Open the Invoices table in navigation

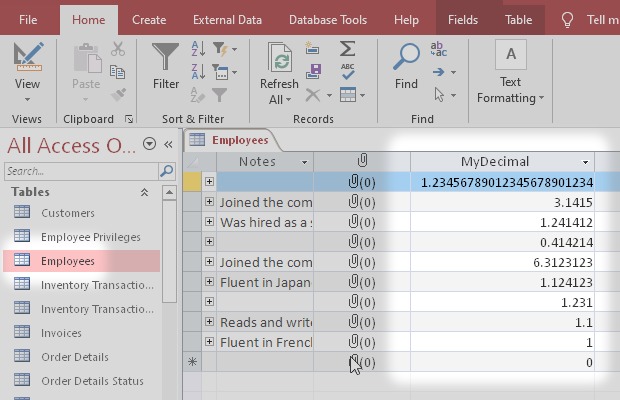point(61,333)
